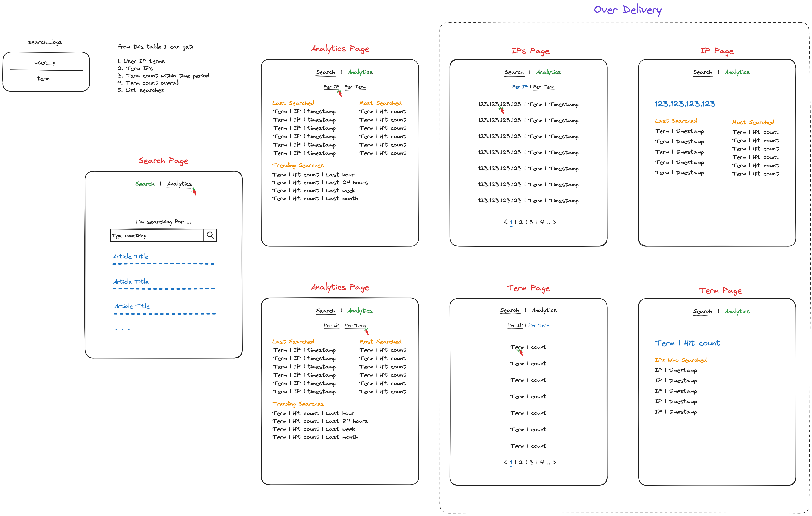Click previous-page arrow in IPs Page pagination
Image resolution: width=812 pixels, height=516 pixels.
505,222
